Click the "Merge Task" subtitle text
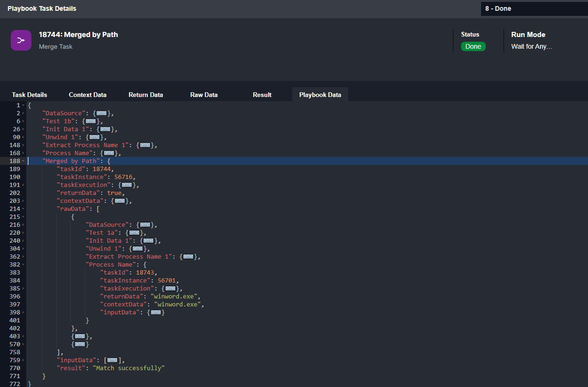The width and height of the screenshot is (588, 387). (x=56, y=46)
